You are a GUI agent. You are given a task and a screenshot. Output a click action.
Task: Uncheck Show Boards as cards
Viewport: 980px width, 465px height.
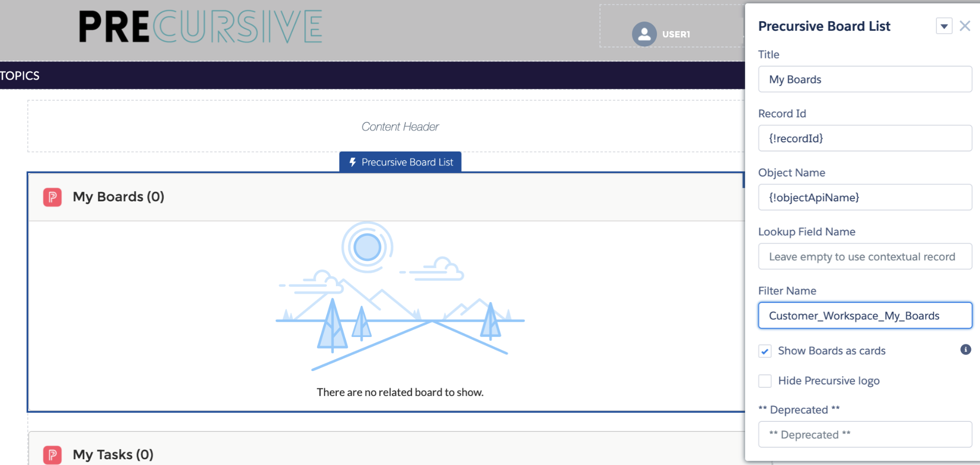pos(765,351)
